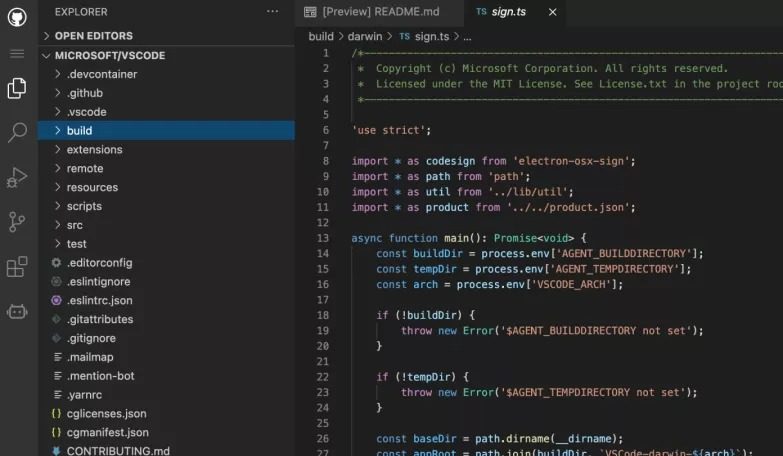Expand the extensions folder in the tree
Screen dimensions: 783x456
(94, 150)
